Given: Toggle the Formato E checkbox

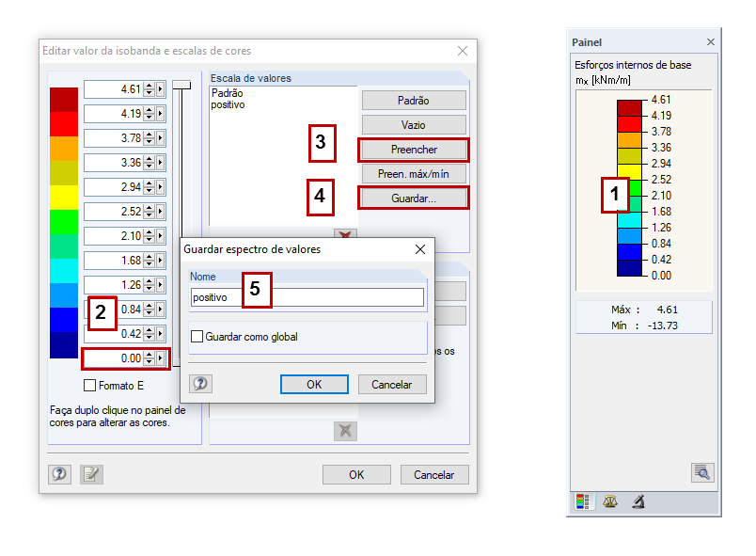Looking at the screenshot, I should point(89,386).
